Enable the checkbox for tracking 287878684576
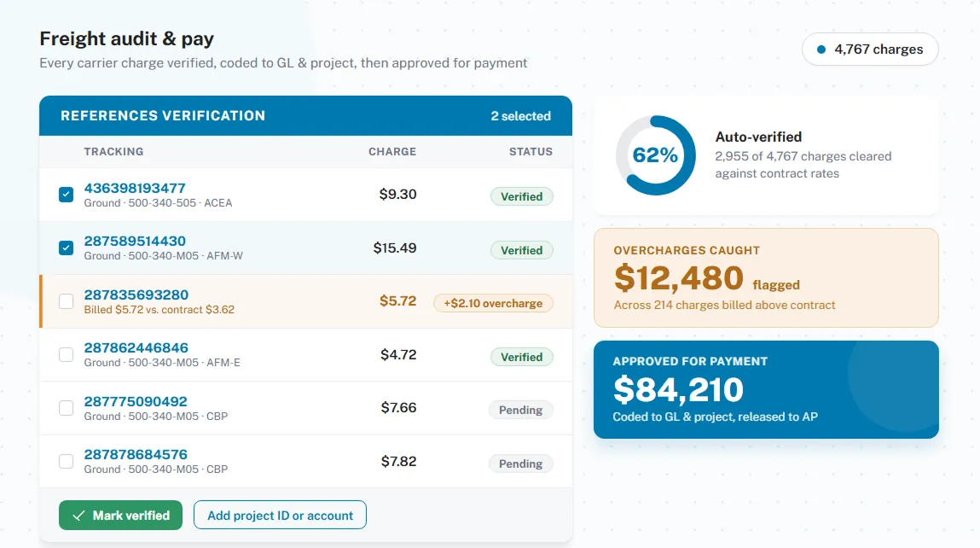This screenshot has height=548, width=980. tap(66, 461)
